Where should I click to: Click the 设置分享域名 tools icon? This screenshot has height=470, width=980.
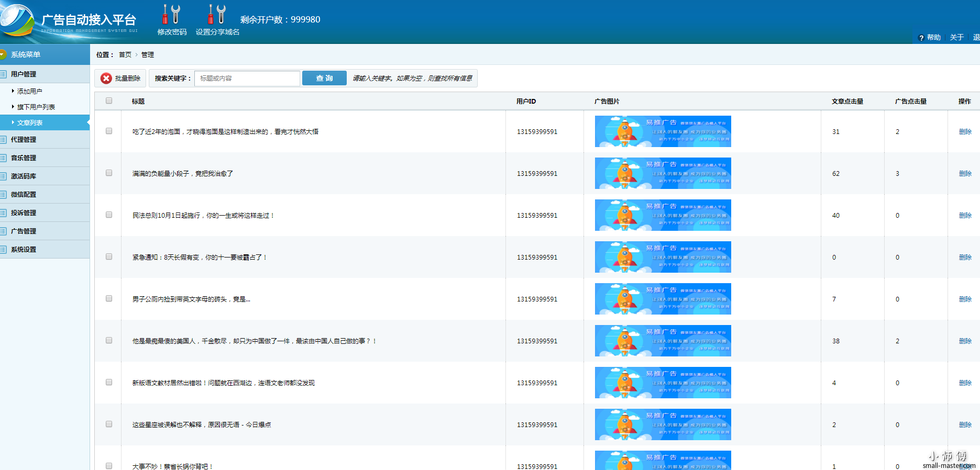pos(217,15)
